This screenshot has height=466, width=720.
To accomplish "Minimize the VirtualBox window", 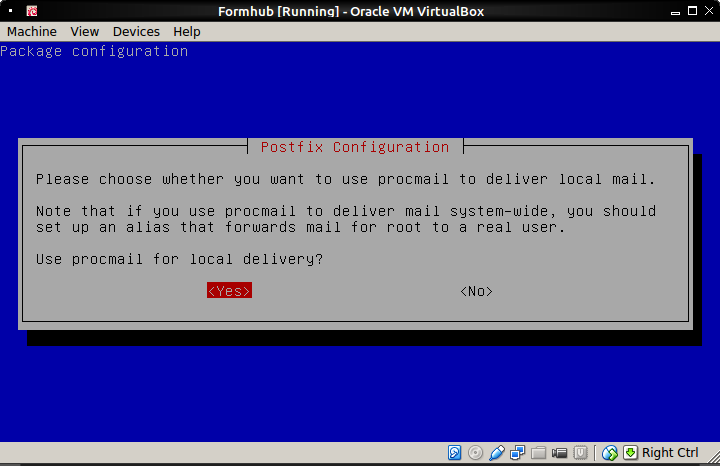I will click(x=675, y=12).
